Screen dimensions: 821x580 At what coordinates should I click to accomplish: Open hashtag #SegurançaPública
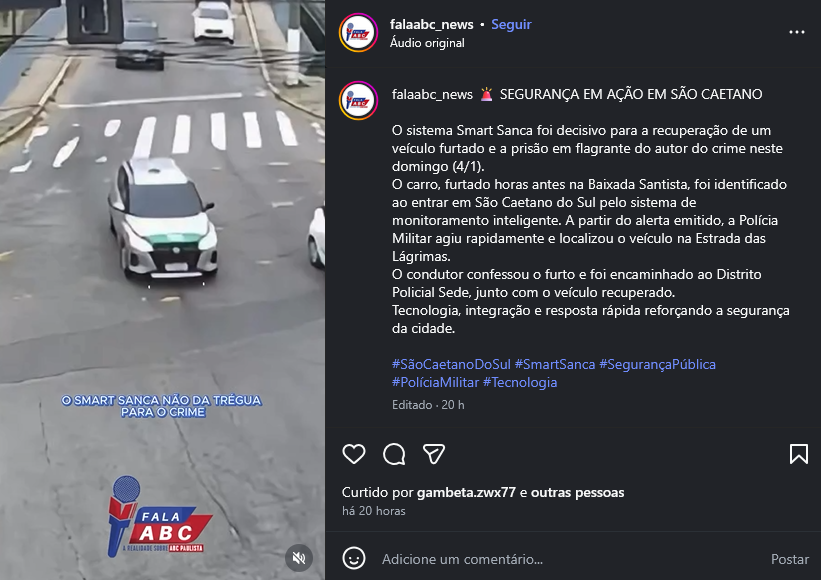pos(658,364)
